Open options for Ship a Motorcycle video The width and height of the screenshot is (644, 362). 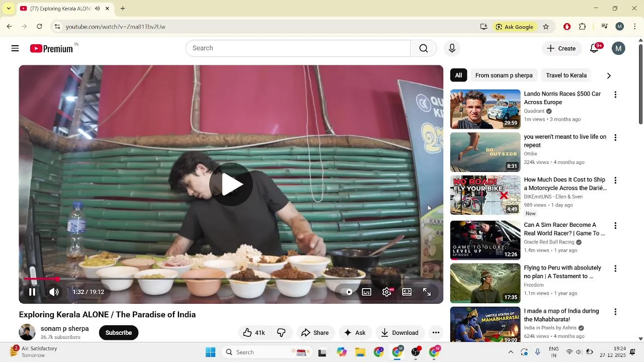[x=615, y=180]
